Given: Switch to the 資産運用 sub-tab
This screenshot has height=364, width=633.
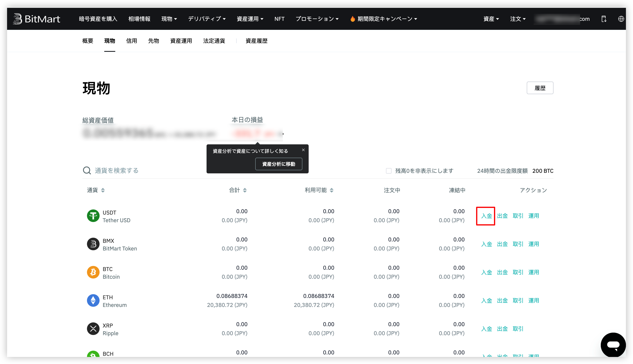Looking at the screenshot, I should pos(181,41).
